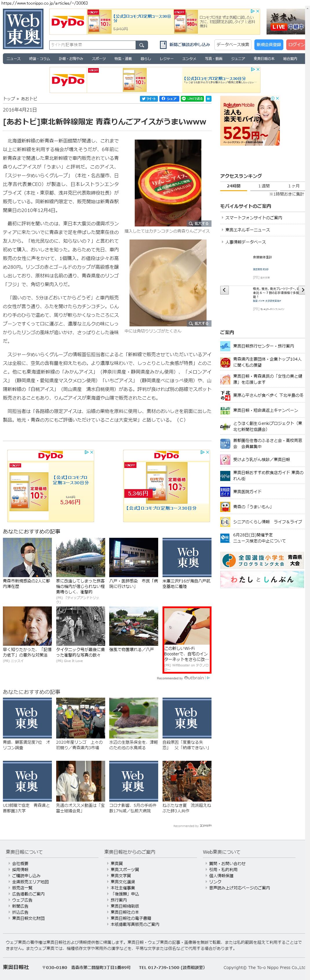Image resolution: width=310 pixels, height=980 pixels.
Task: Click the ログイン button
Action: click(296, 45)
